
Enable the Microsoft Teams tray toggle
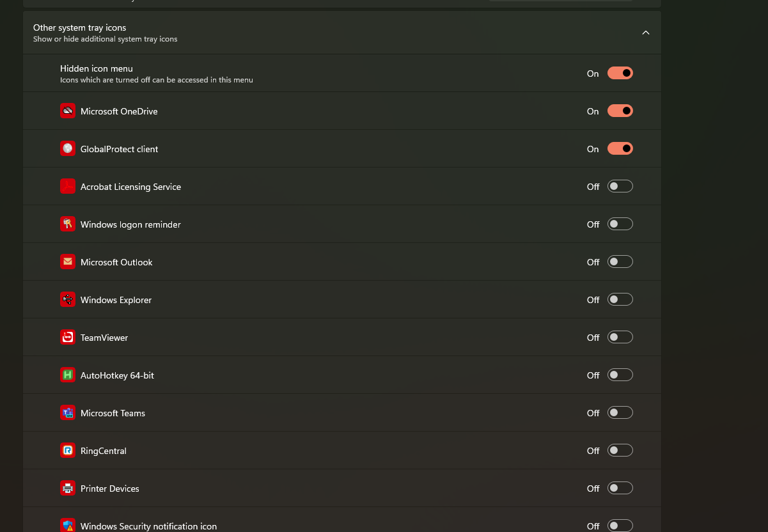[620, 413]
